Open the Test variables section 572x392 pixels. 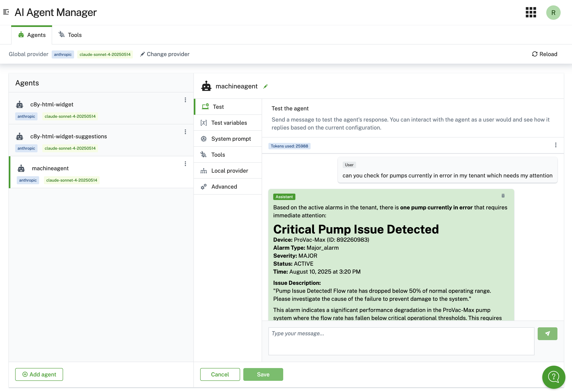point(229,123)
